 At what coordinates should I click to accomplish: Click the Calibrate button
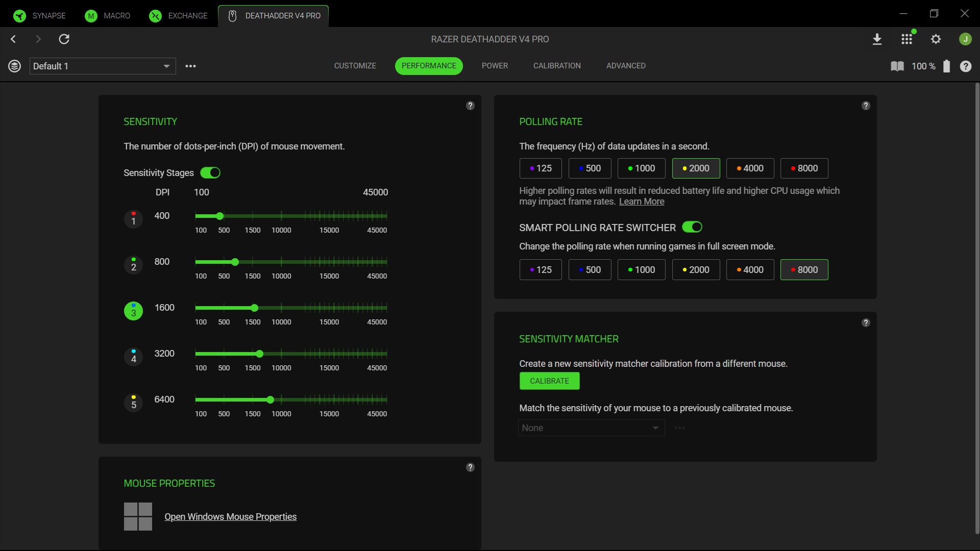click(549, 381)
